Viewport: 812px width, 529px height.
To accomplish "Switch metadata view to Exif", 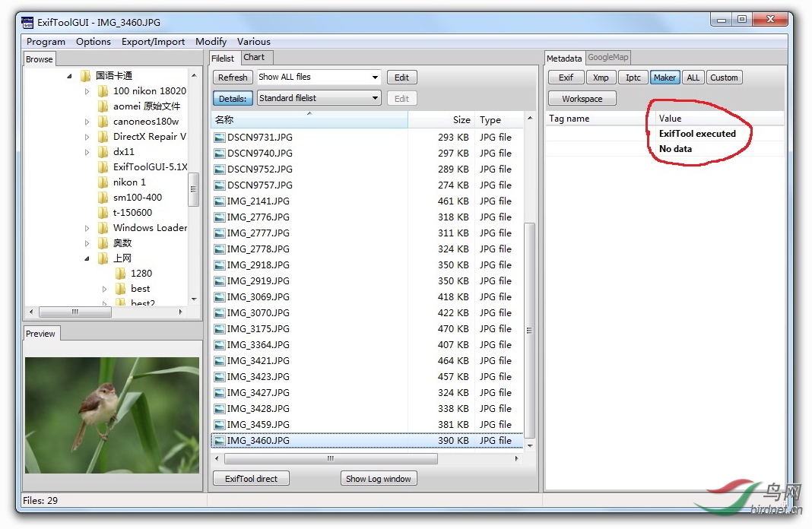I will click(x=566, y=78).
